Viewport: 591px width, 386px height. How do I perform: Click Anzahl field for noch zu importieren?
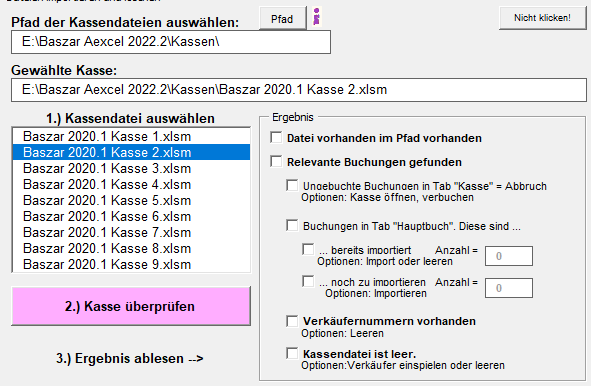[x=509, y=288]
